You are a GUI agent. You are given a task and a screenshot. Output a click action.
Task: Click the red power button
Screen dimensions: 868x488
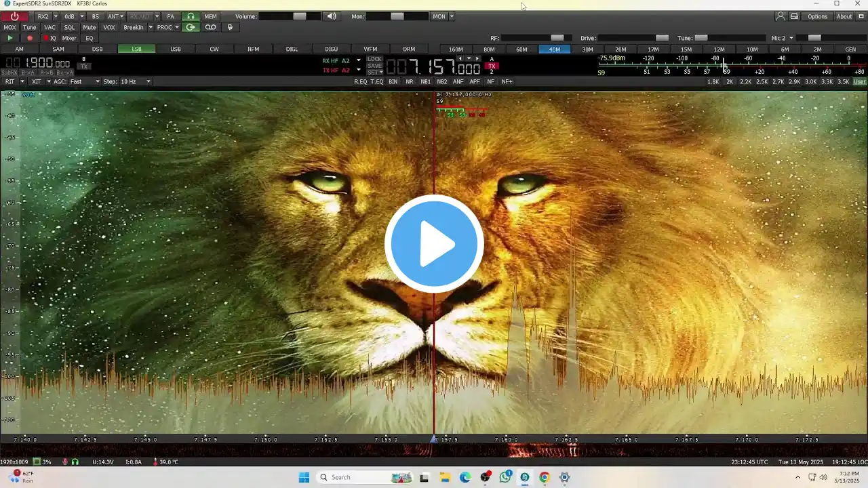[x=14, y=16]
